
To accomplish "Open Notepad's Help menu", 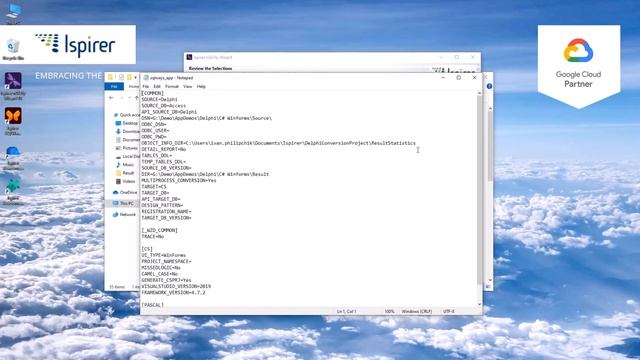I will pos(201,87).
